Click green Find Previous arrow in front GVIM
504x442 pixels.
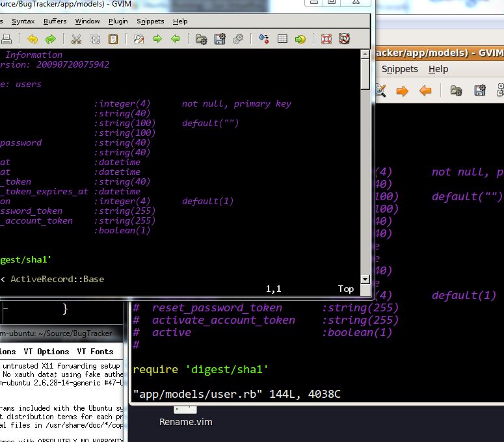(x=176, y=39)
